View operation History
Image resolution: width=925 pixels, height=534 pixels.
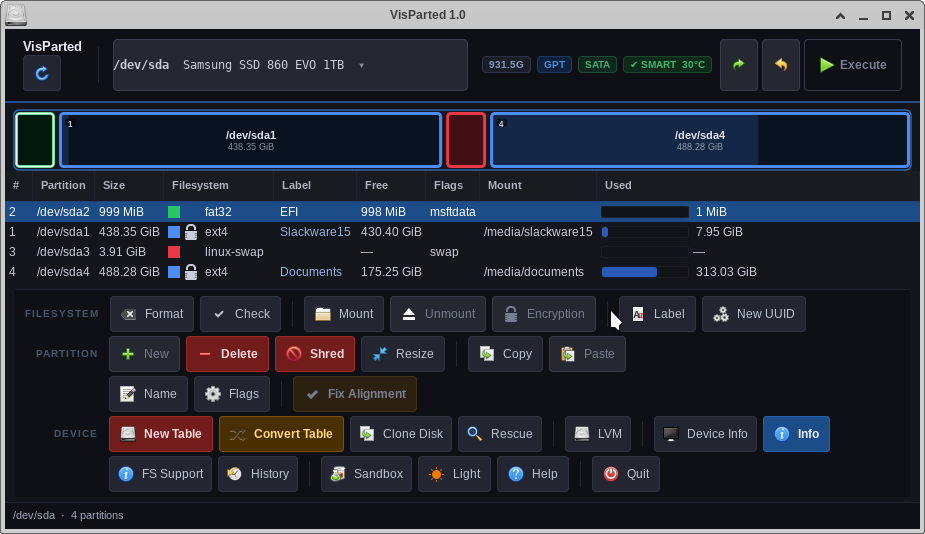pos(258,474)
